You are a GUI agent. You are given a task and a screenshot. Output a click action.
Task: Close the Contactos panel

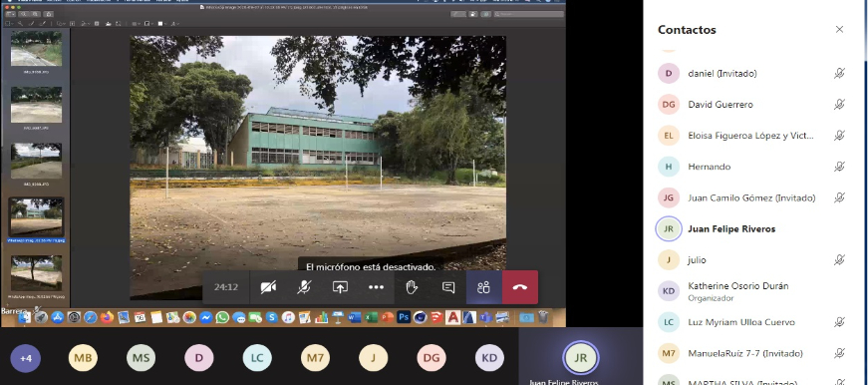[839, 29]
